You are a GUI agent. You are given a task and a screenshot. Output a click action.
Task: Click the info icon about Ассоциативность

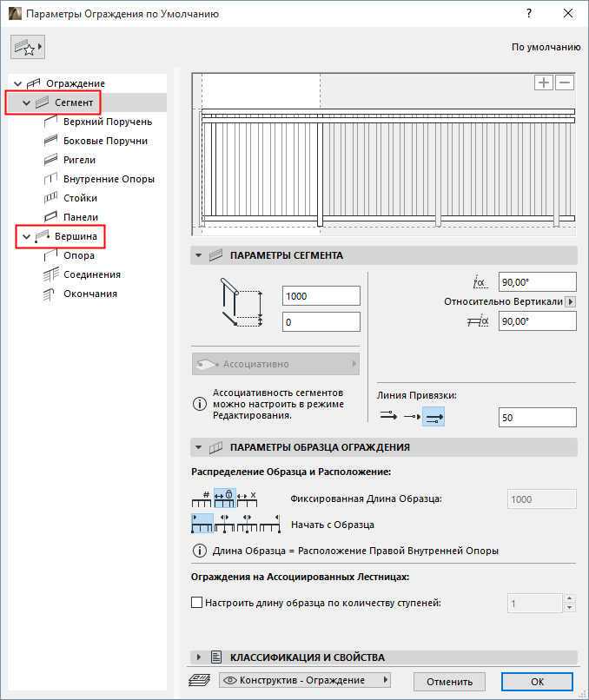tap(200, 404)
